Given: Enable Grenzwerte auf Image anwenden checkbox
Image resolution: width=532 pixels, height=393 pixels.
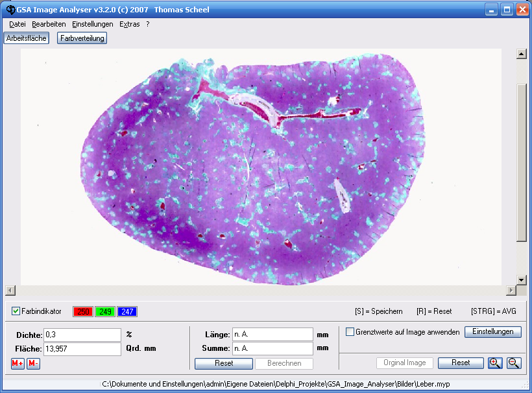Looking at the screenshot, I should click(350, 331).
